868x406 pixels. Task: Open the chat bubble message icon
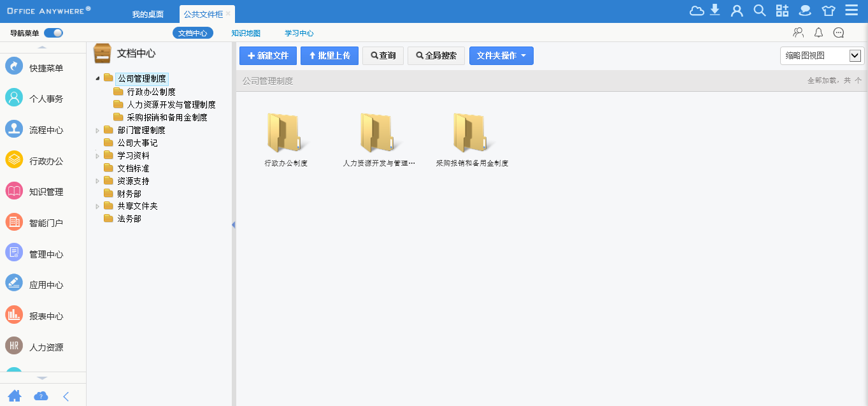(839, 33)
